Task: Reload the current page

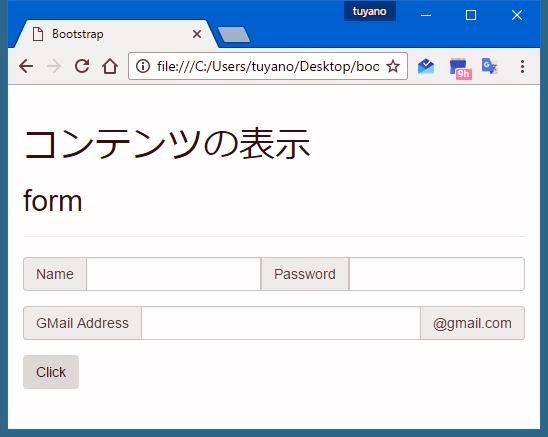Action: pos(82,66)
